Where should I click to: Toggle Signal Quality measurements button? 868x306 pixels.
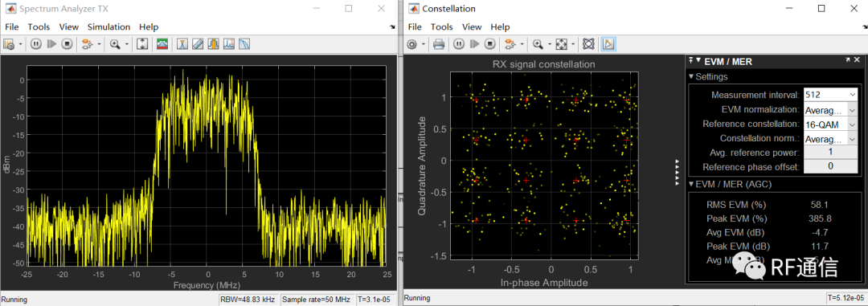[608, 44]
